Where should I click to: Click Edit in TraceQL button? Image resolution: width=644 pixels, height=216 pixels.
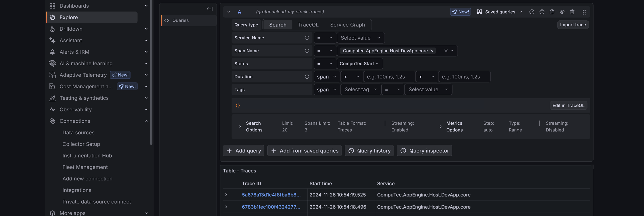click(568, 105)
